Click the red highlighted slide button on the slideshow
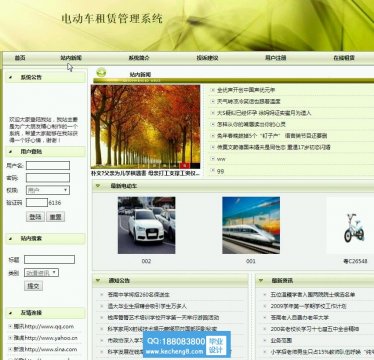The image size is (374, 360). [184, 165]
